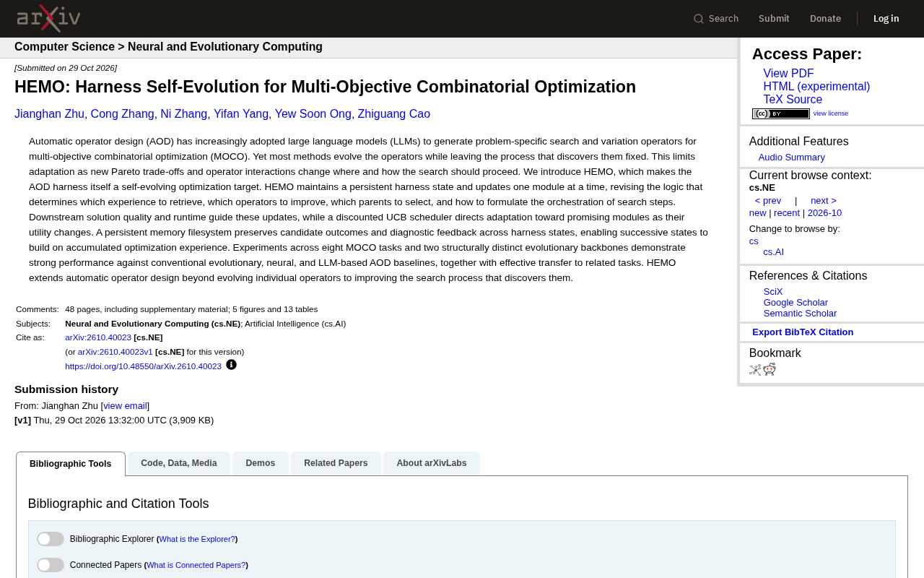
Task: Open the About arXivLabs tab
Action: click(x=432, y=463)
